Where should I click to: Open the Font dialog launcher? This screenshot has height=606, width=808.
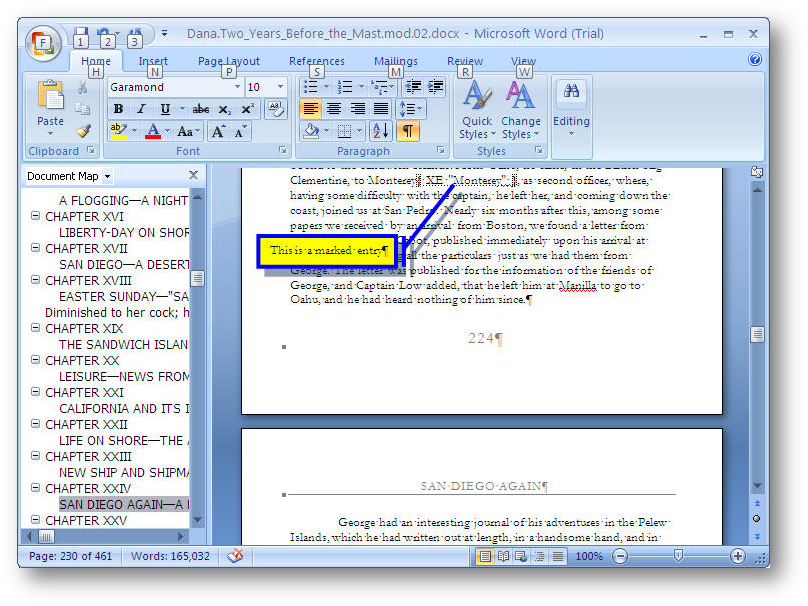(x=282, y=150)
